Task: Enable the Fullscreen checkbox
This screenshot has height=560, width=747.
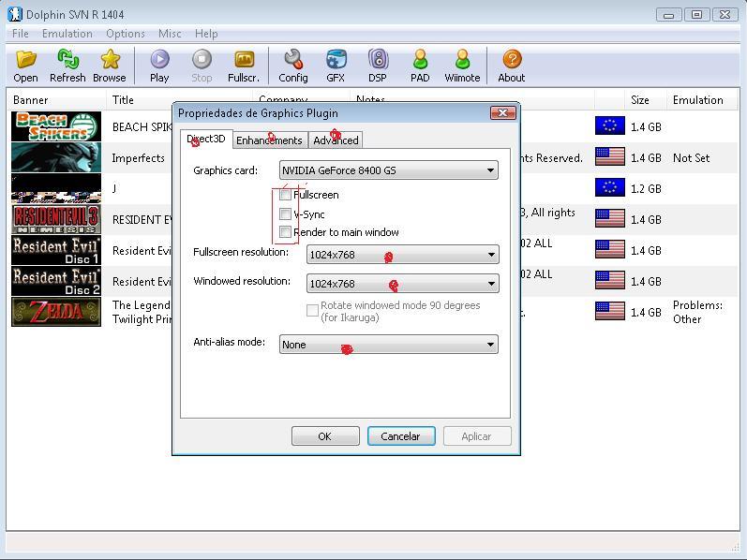Action: tap(285, 195)
